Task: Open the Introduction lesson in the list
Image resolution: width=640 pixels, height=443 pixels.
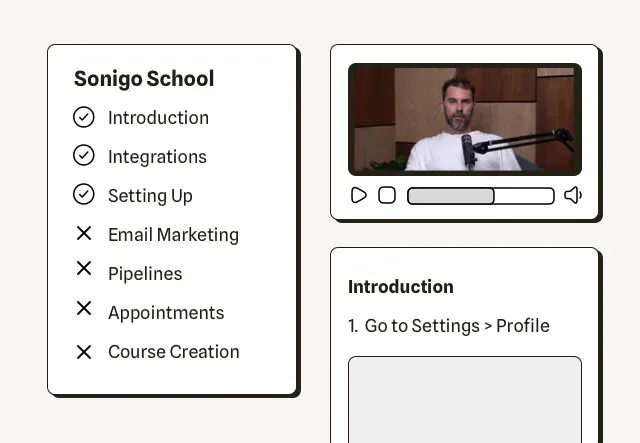Action: click(158, 118)
